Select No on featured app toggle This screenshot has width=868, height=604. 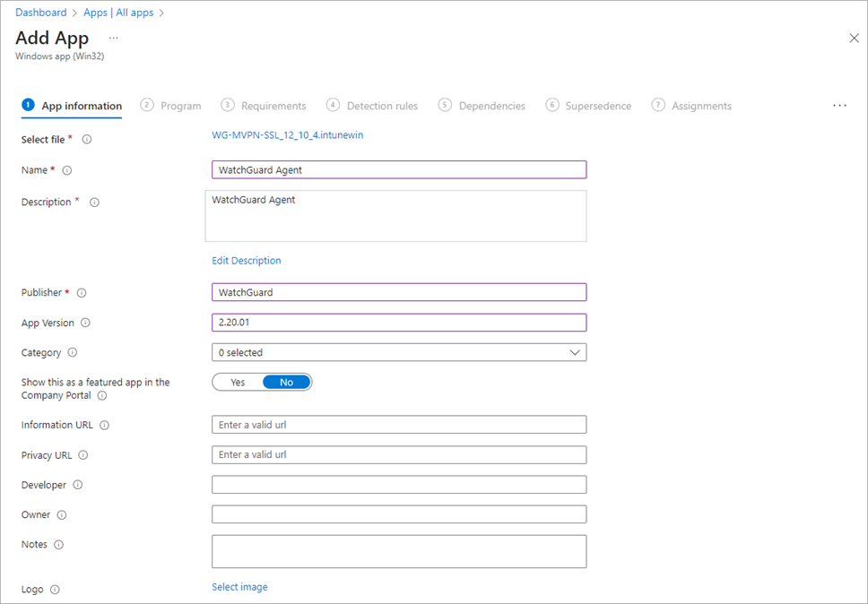coord(286,382)
